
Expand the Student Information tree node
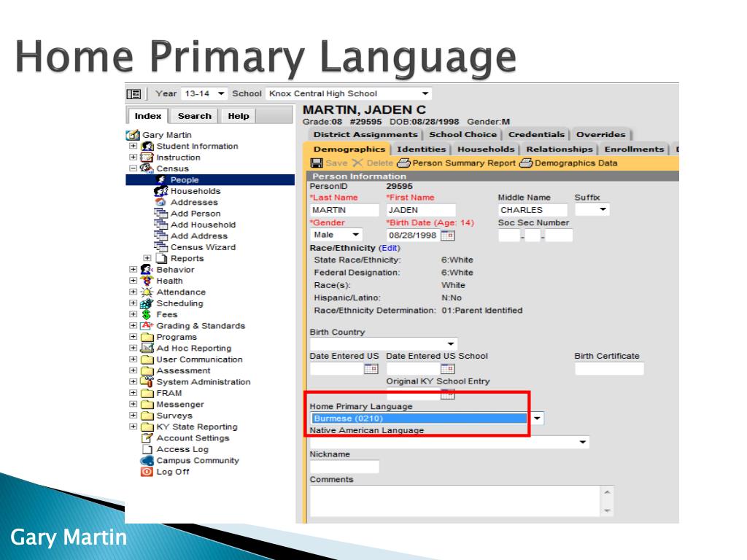[x=133, y=146]
